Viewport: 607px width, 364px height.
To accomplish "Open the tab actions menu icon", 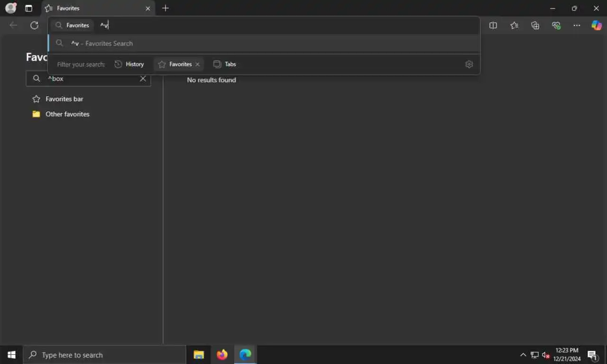I will click(28, 8).
